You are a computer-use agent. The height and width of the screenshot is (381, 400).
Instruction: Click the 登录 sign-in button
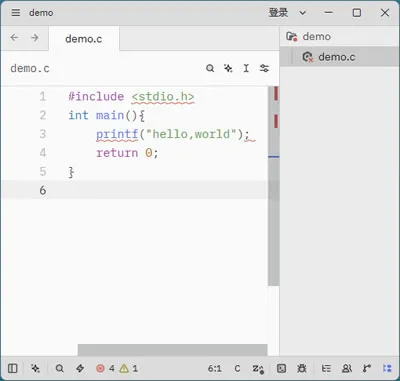(278, 13)
